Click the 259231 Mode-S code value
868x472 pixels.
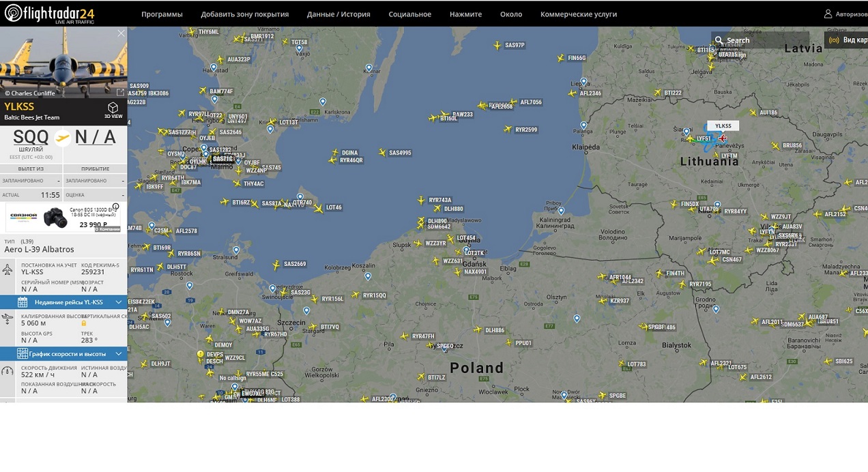(x=93, y=272)
